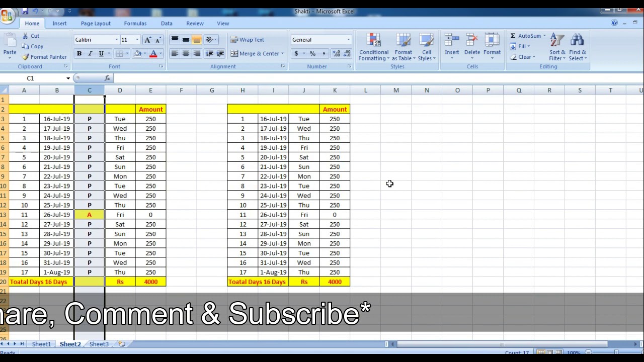Click the Decrease Decimal icon

[x=347, y=54]
